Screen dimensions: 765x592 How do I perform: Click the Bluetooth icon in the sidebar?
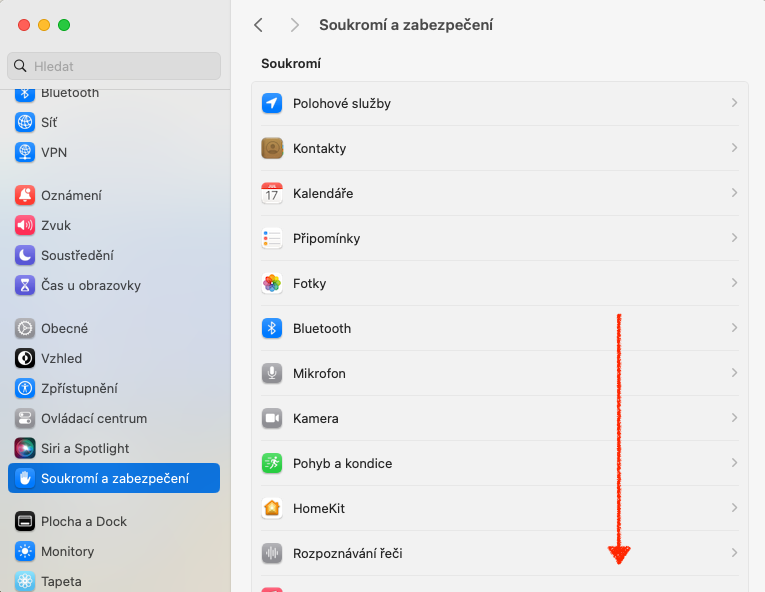pyautogui.click(x=25, y=95)
